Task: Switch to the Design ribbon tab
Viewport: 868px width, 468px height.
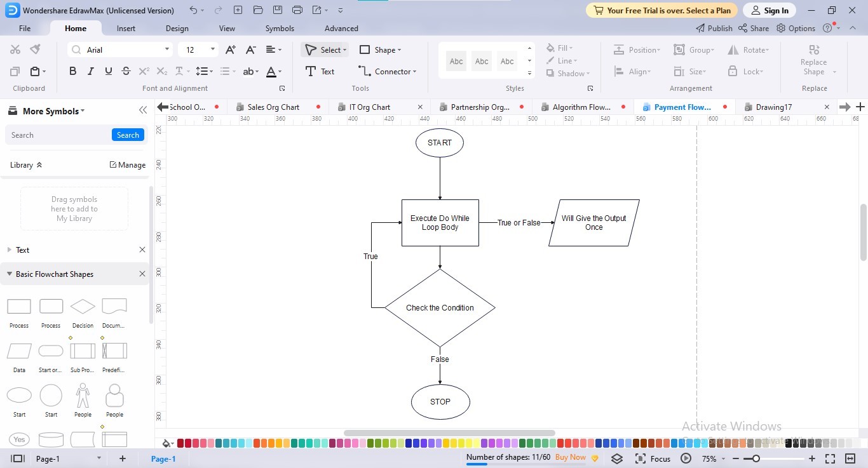Action: [177, 28]
